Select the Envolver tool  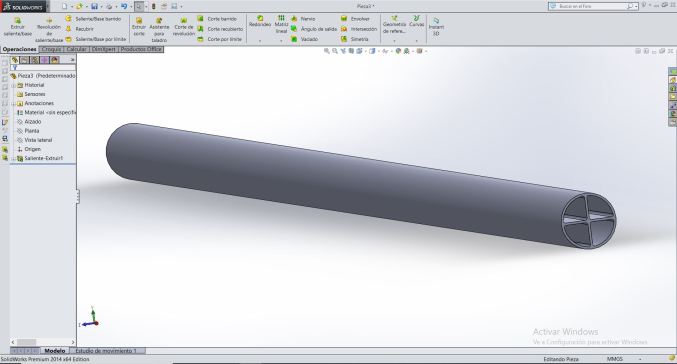(355, 19)
